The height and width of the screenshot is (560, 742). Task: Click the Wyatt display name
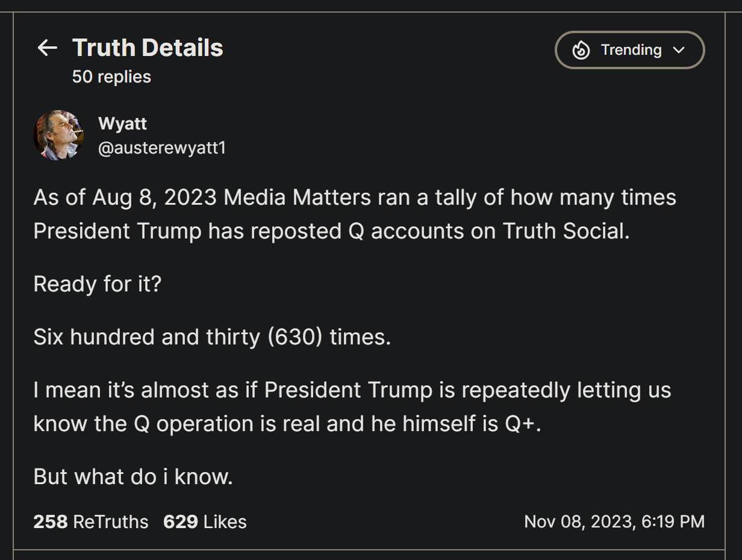tap(122, 124)
